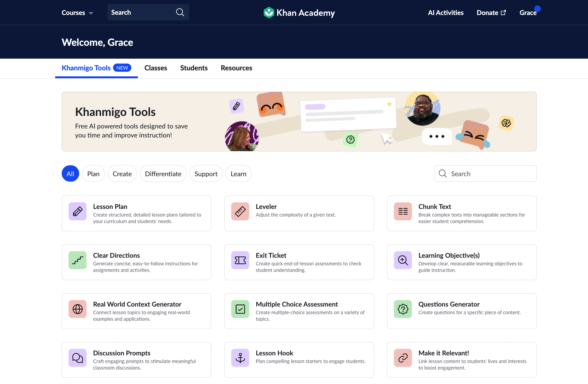This screenshot has height=384, width=588.
Task: Click the Lesson Hook anchor icon
Action: tap(240, 358)
